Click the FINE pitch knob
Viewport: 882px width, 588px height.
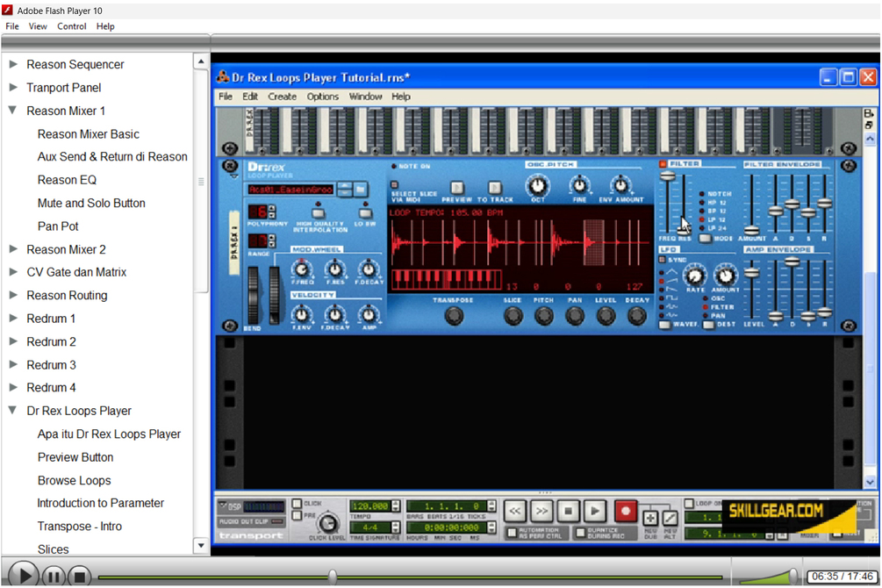click(x=579, y=185)
